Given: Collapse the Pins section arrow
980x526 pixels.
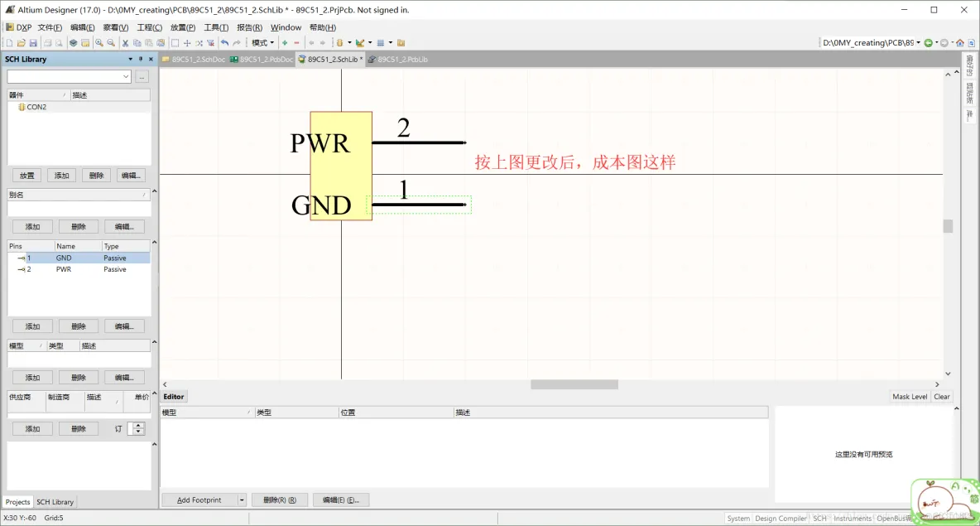Looking at the screenshot, I should tap(155, 243).
